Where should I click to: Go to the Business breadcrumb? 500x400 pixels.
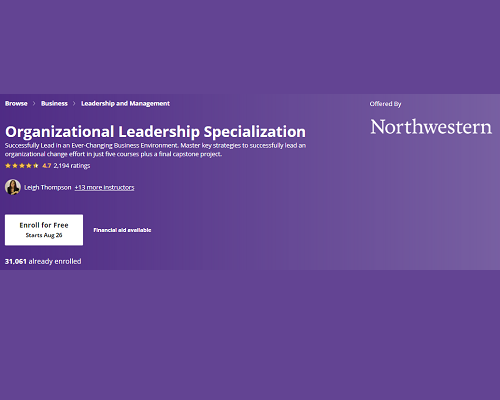(x=54, y=104)
